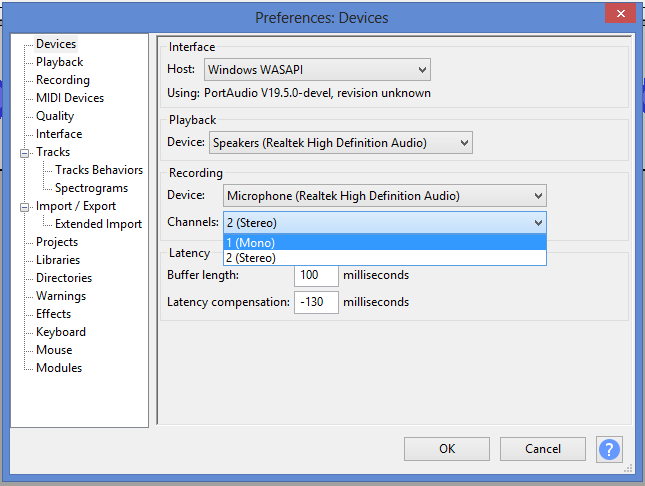Confirm settings with the OK button

coord(447,449)
